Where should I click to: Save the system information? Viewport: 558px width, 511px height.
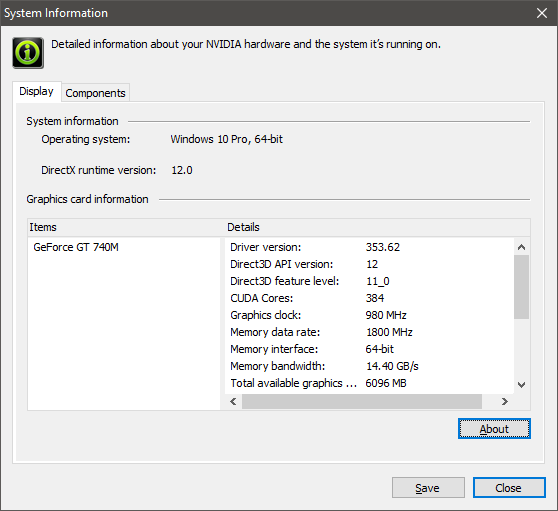[x=428, y=488]
